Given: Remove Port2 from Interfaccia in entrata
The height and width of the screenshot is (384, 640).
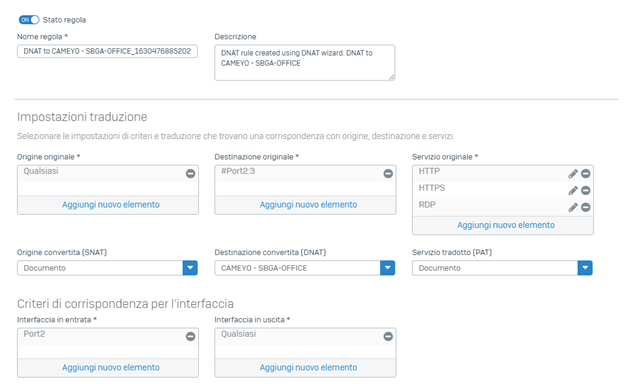Looking at the screenshot, I should coord(190,336).
